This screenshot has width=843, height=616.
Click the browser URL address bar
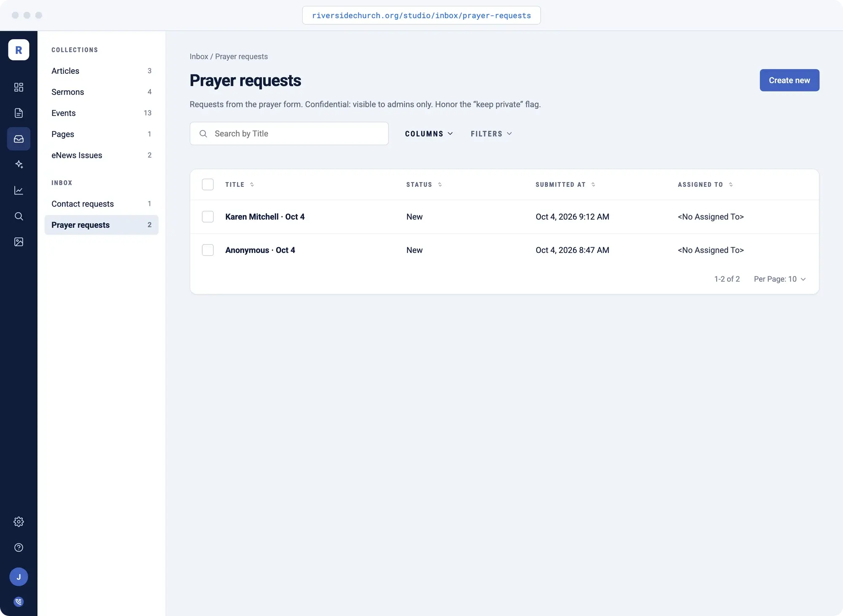pos(421,15)
